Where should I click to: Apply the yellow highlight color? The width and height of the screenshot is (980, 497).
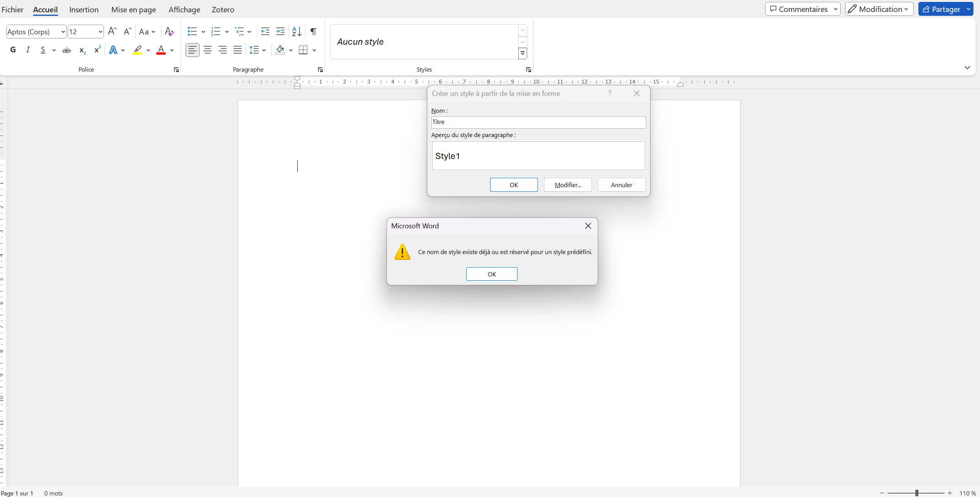coord(137,50)
